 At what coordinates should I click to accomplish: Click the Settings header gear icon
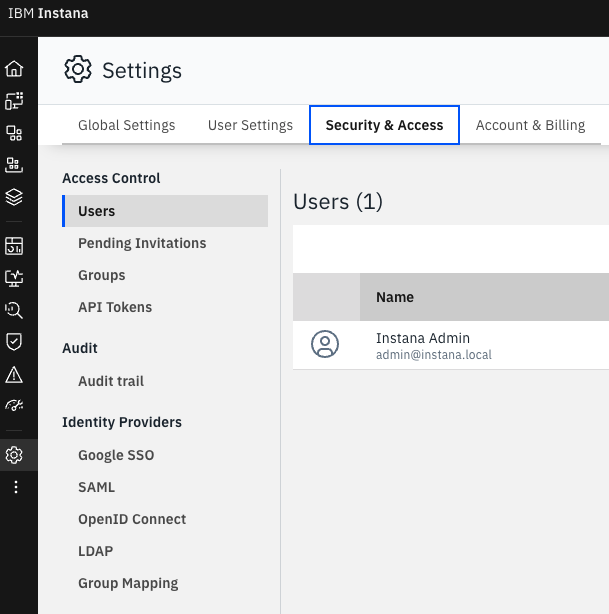[x=78, y=69]
